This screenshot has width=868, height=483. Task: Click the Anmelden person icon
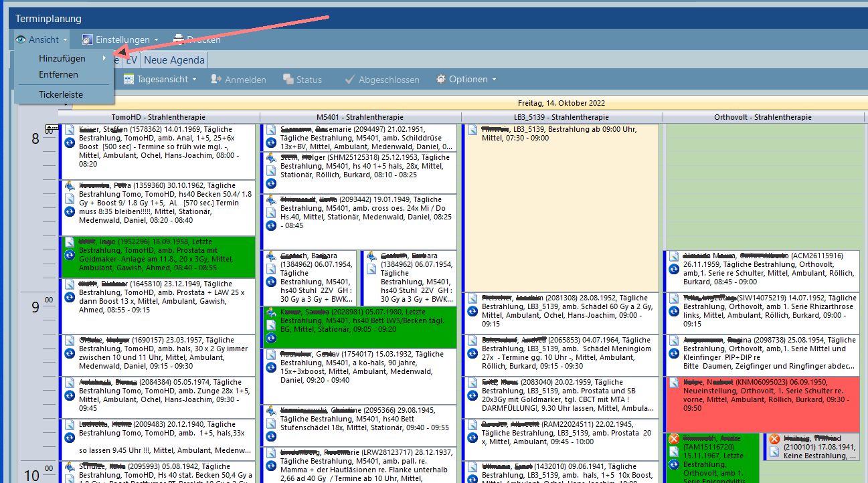[216, 80]
